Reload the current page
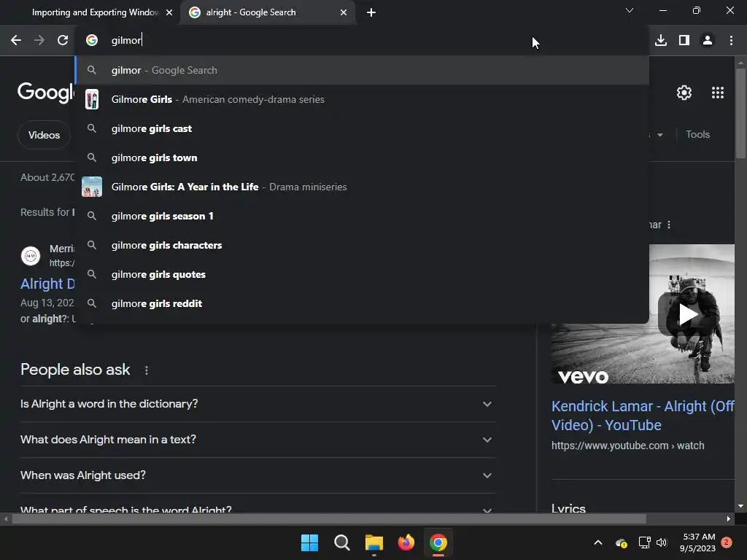This screenshot has height=560, width=747. pos(63,41)
